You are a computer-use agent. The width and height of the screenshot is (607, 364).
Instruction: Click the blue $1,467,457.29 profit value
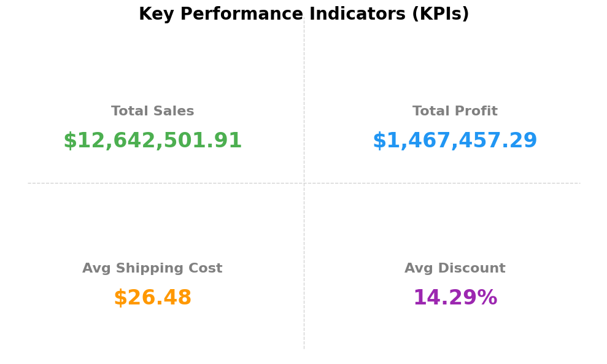tap(455, 141)
